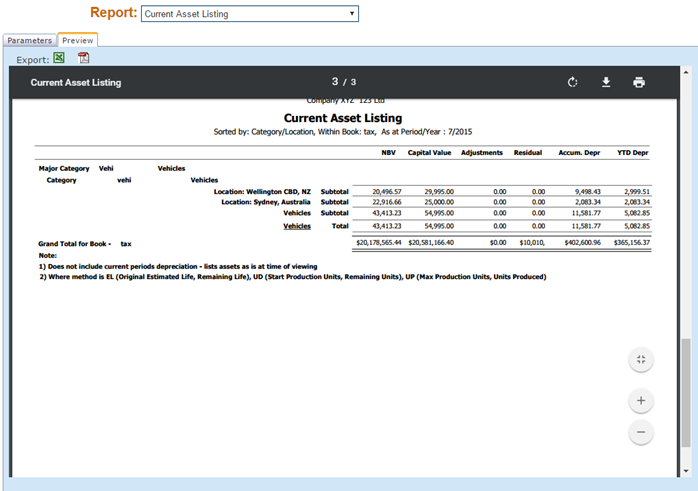Click accumulated depreciation 9,498.43
Viewport: 698px width, 491px height.
pyautogui.click(x=588, y=192)
